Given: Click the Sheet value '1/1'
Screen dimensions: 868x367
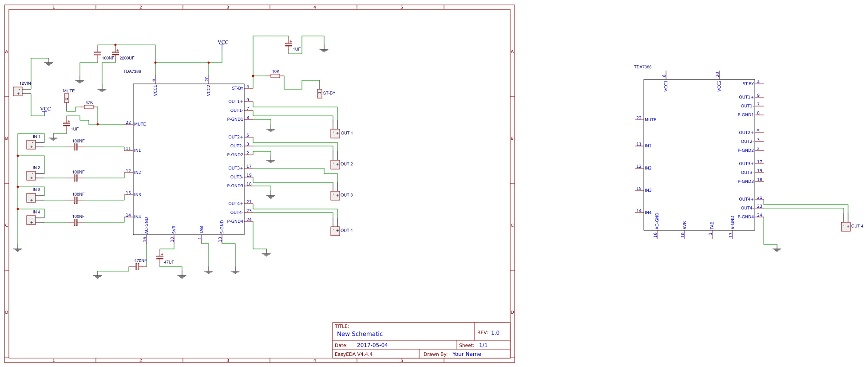Looking at the screenshot, I should coord(483,345).
